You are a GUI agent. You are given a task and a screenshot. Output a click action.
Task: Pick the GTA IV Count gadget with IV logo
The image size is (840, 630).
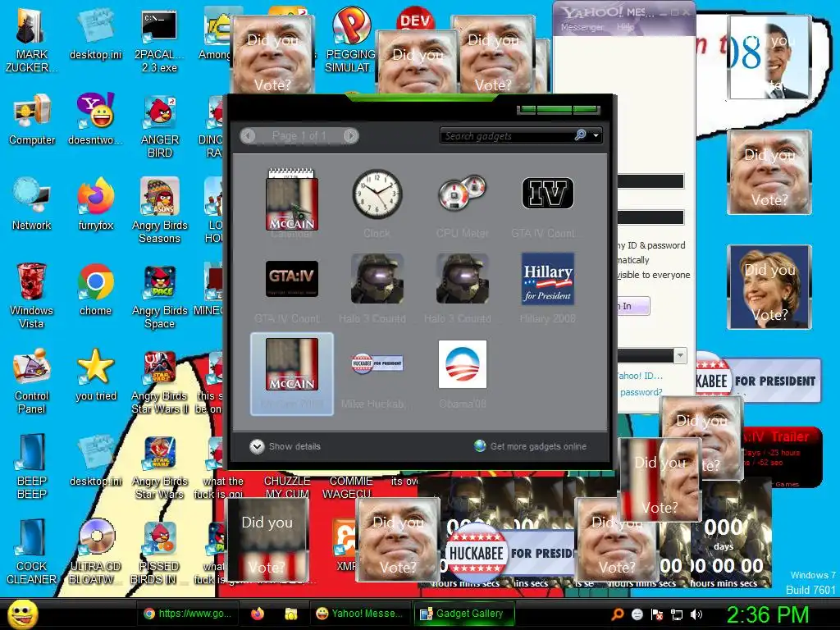point(547,203)
